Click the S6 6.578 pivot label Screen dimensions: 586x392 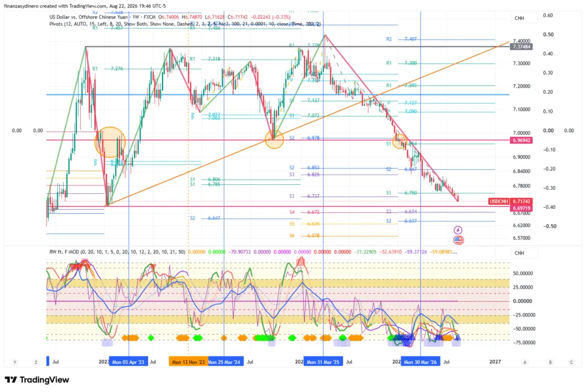pyautogui.click(x=304, y=236)
